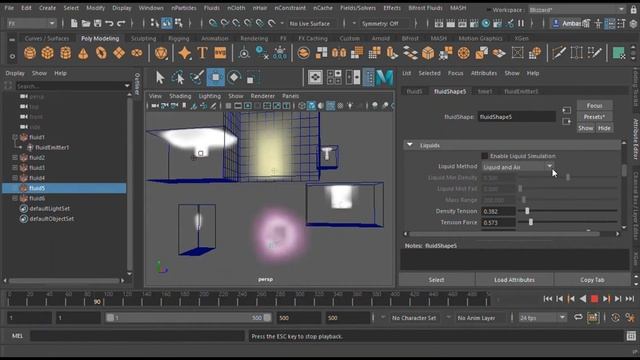The width and height of the screenshot is (640, 360).
Task: Select the polygon sphere shelf icon
Action: 30,53
